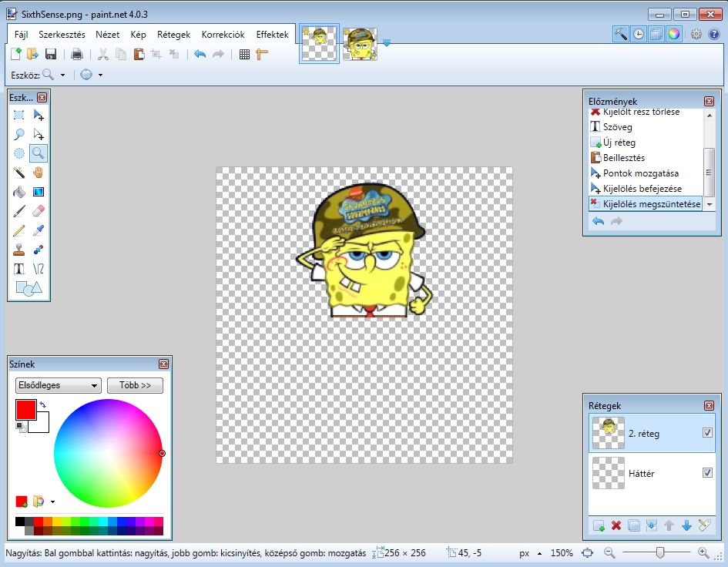Image resolution: width=728 pixels, height=567 pixels.
Task: Choose the Recolor tool
Action: coord(39,250)
